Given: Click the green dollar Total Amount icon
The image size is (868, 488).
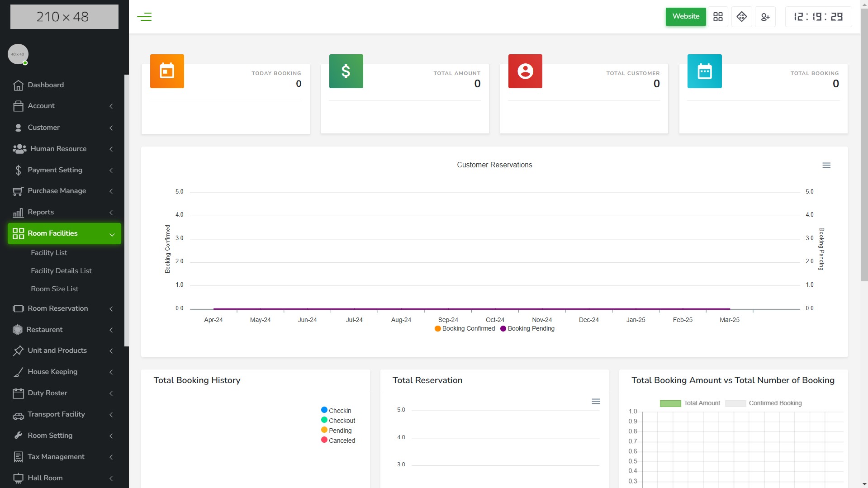Looking at the screenshot, I should [x=346, y=71].
